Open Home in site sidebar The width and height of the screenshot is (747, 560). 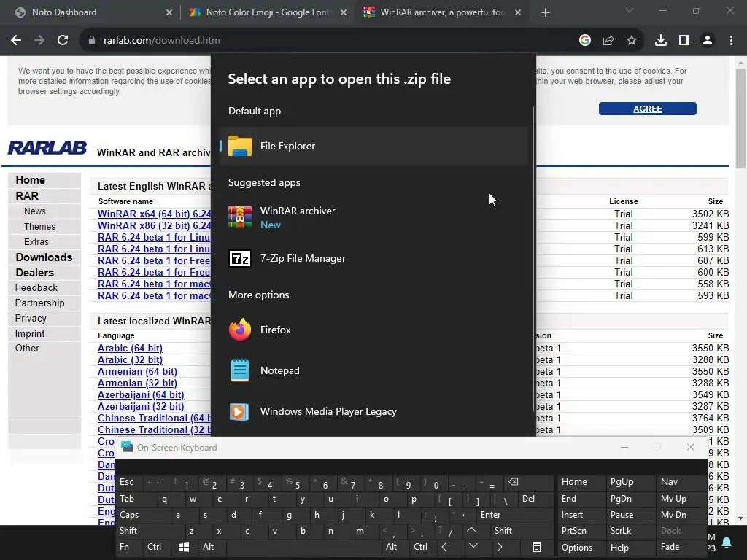30,180
